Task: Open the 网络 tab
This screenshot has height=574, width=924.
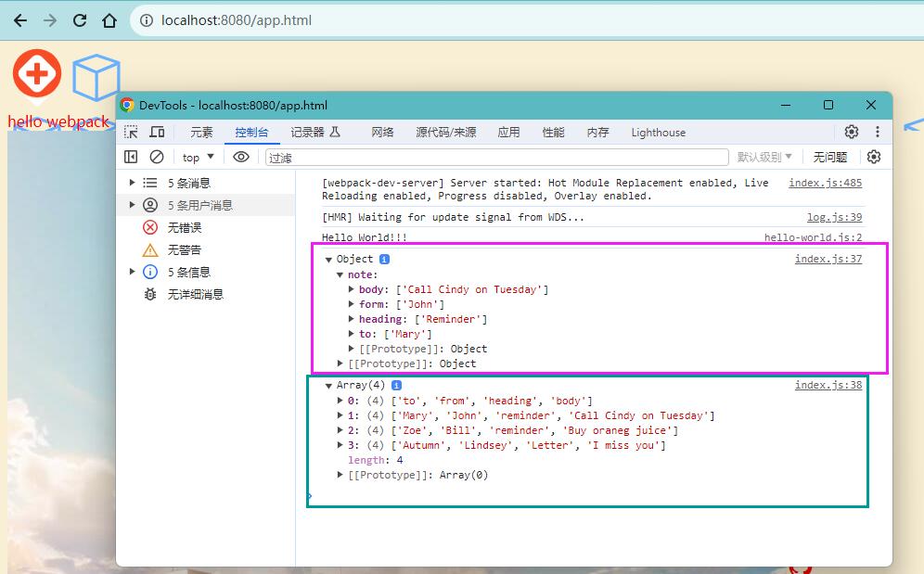Action: 382,133
